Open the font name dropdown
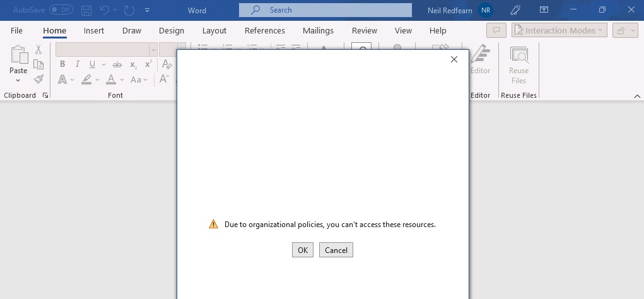This screenshot has height=299, width=644. click(x=153, y=50)
